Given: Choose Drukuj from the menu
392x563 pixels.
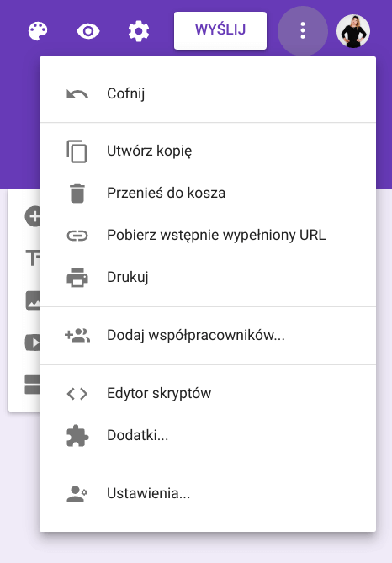Looking at the screenshot, I should point(208,278).
